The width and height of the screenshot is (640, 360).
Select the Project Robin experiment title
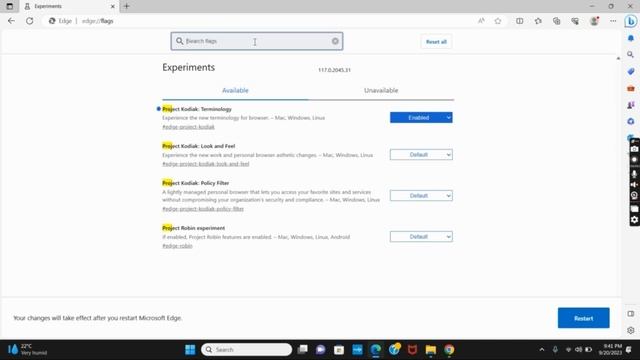point(193,228)
